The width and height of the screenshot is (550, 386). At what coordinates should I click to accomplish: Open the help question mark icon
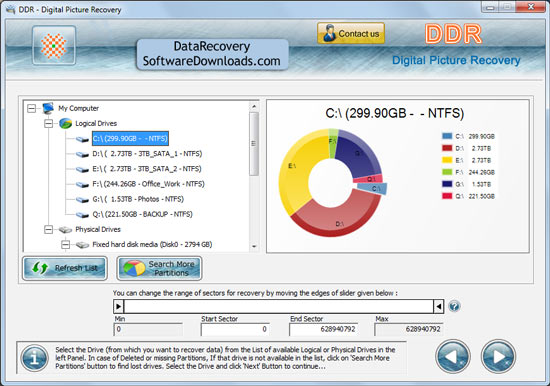[454, 306]
